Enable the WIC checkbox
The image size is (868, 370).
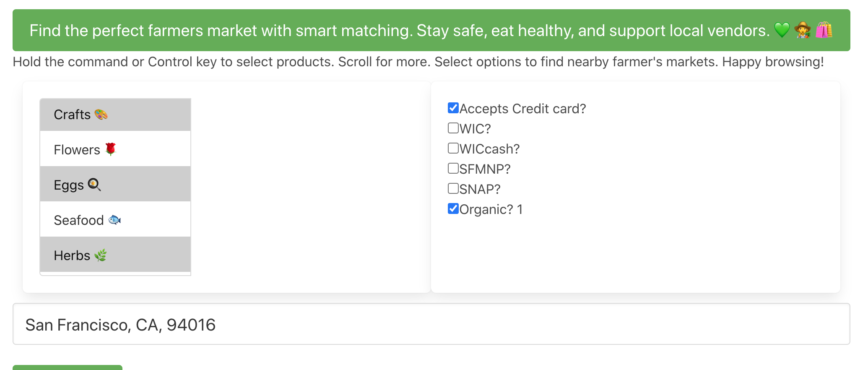[x=453, y=128]
